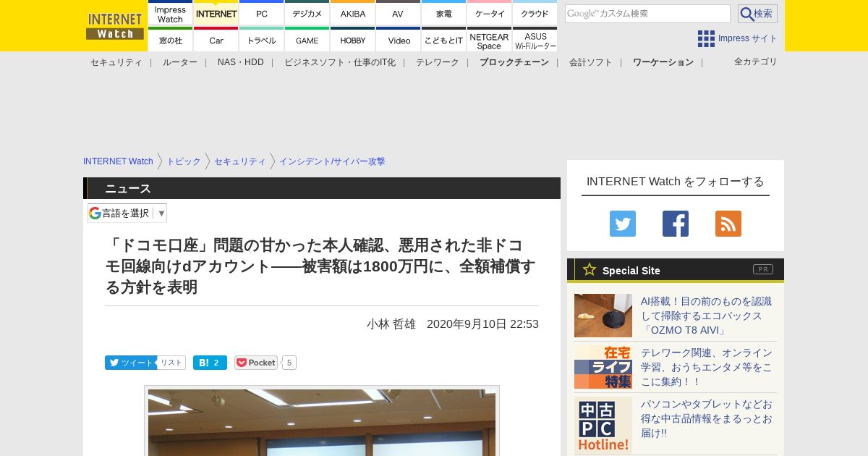Click the セキュリティ breadcrumb link
The image size is (868, 456).
tap(240, 161)
